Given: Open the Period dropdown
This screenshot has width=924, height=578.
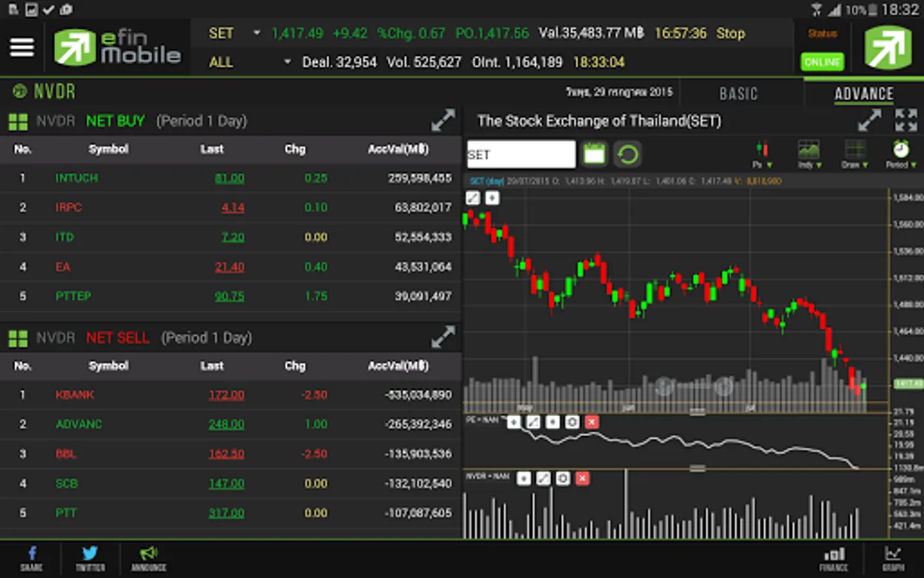Looking at the screenshot, I should pos(901,154).
